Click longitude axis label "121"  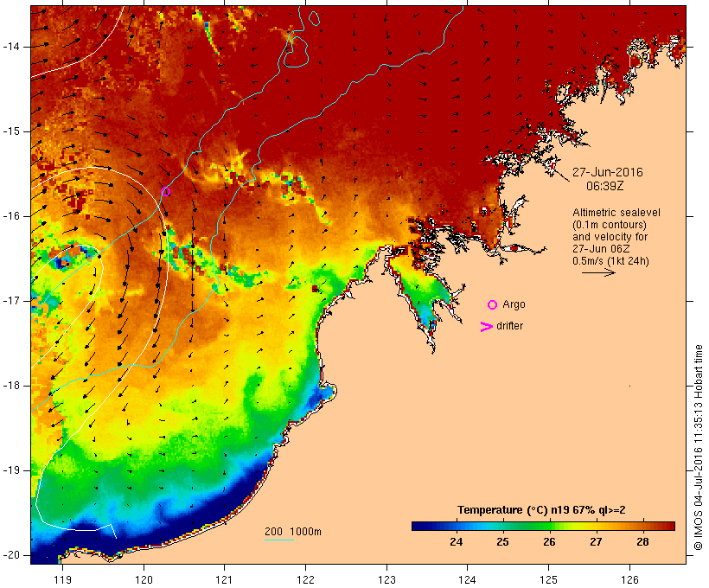tap(224, 579)
